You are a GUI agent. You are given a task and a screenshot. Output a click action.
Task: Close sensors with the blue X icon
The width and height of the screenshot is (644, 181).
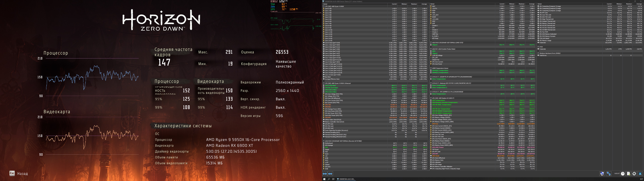[640, 174]
